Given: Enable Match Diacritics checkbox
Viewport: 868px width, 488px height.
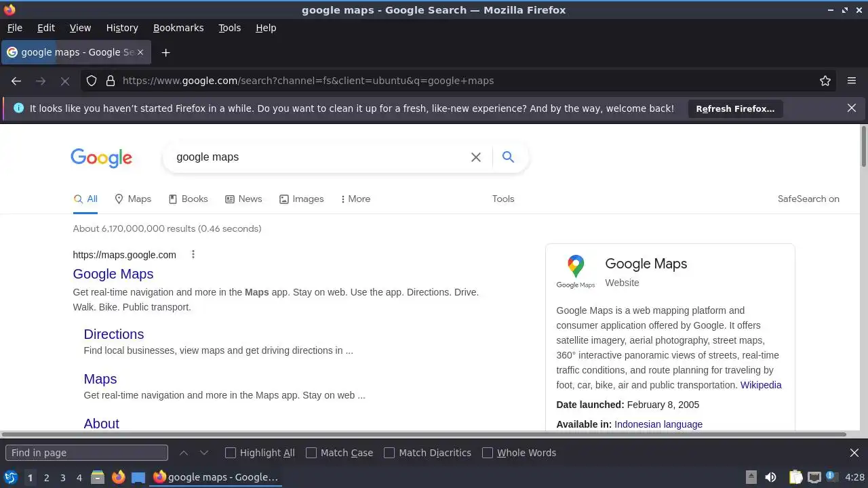Looking at the screenshot, I should pyautogui.click(x=389, y=453).
